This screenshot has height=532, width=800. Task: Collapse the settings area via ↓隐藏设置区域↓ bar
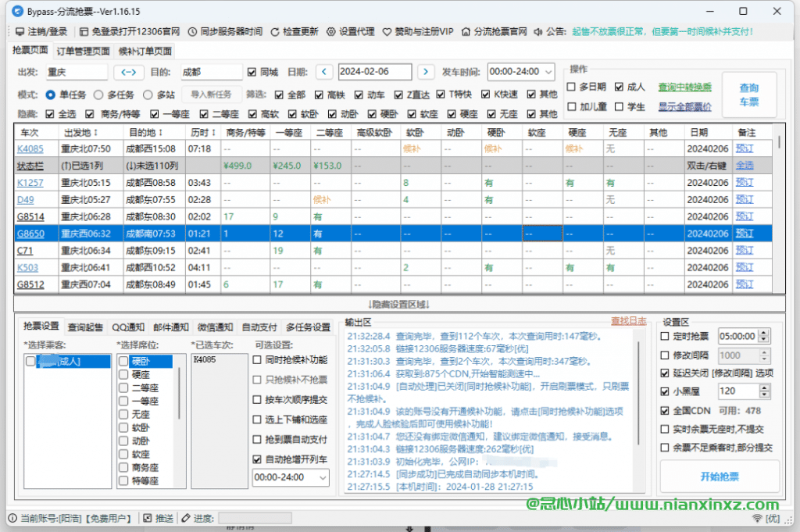pos(399,305)
